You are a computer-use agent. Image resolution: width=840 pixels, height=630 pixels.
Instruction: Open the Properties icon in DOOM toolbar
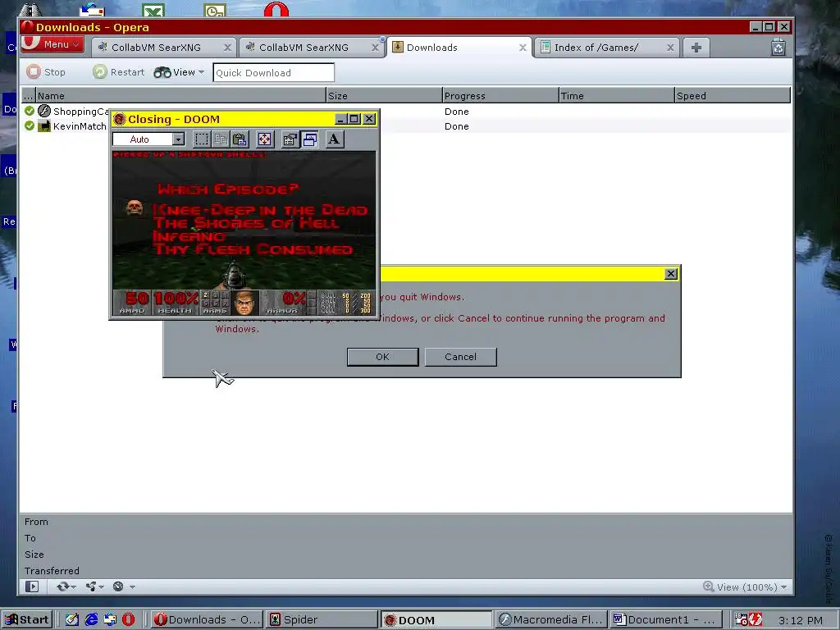290,139
